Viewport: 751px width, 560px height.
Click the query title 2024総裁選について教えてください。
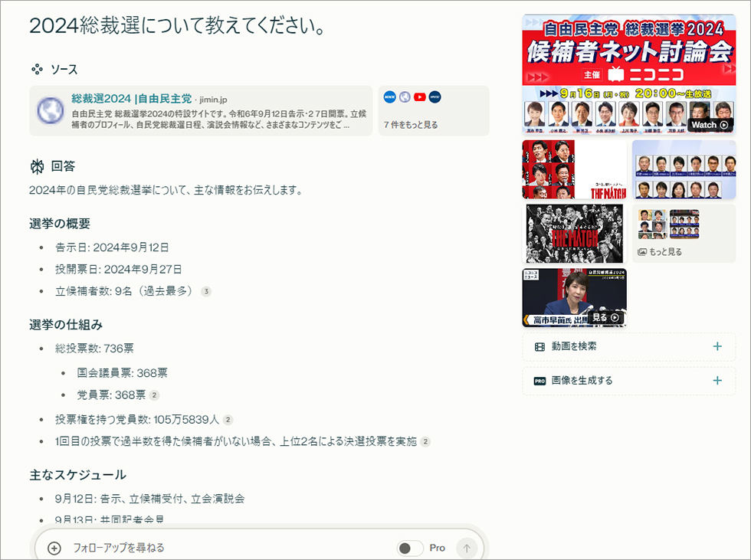click(x=177, y=26)
